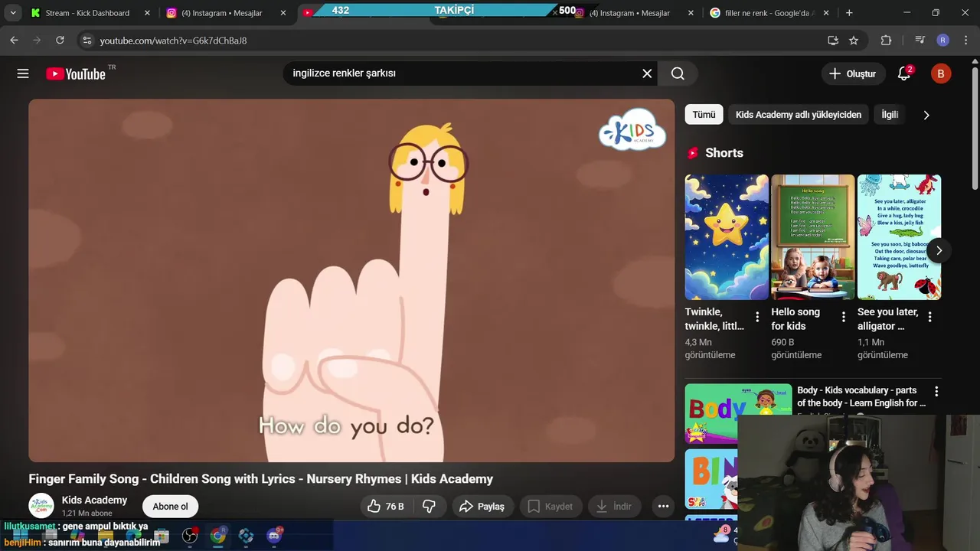Viewport: 980px width, 551px height.
Task: Close the filler ne renk tab
Action: coord(826,13)
